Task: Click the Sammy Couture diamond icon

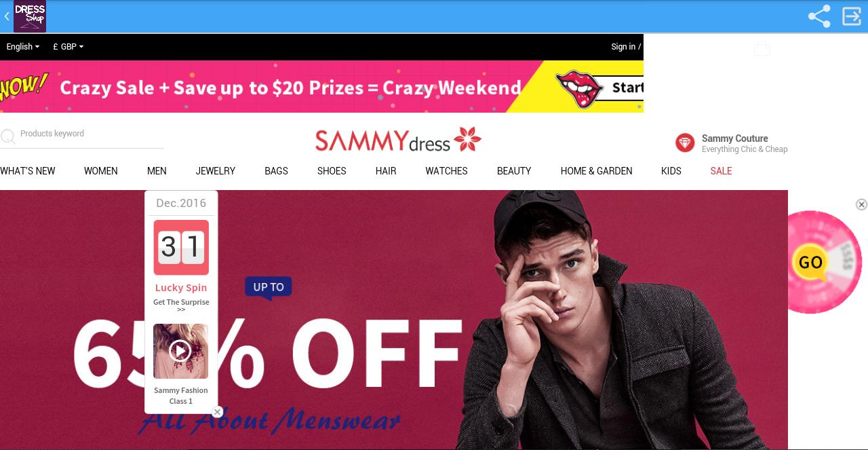Action: pos(685,143)
